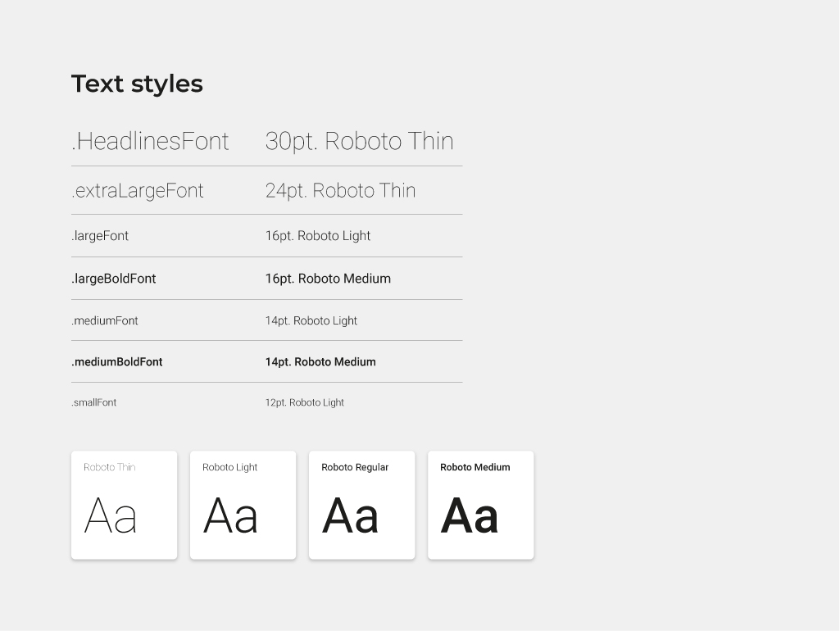Click the .largeFont style row
The image size is (840, 631).
pyautogui.click(x=99, y=235)
